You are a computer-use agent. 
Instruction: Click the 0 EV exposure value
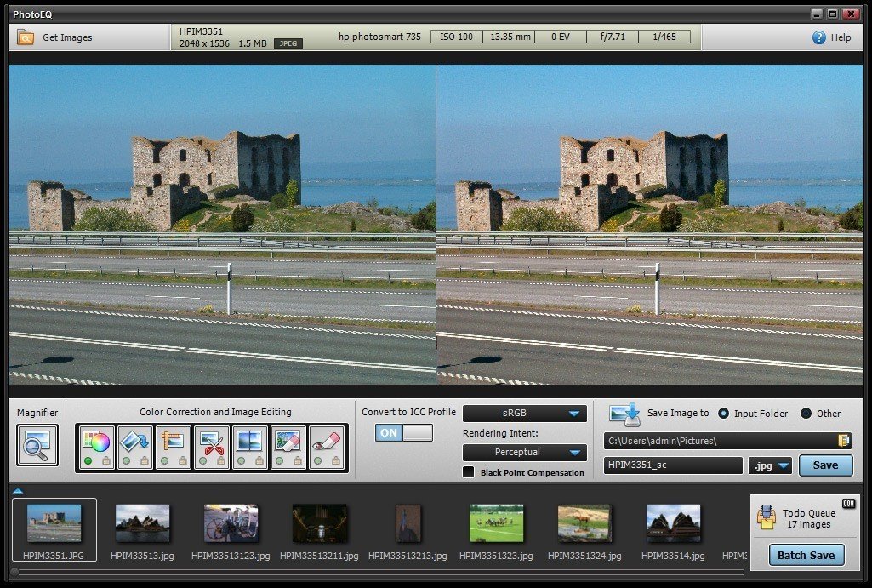[561, 37]
